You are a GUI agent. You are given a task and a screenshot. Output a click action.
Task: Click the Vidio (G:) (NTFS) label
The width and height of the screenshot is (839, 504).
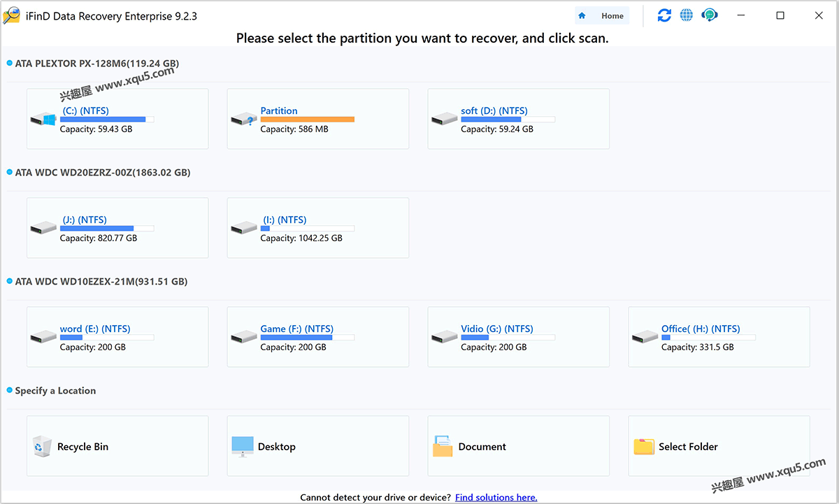(497, 329)
